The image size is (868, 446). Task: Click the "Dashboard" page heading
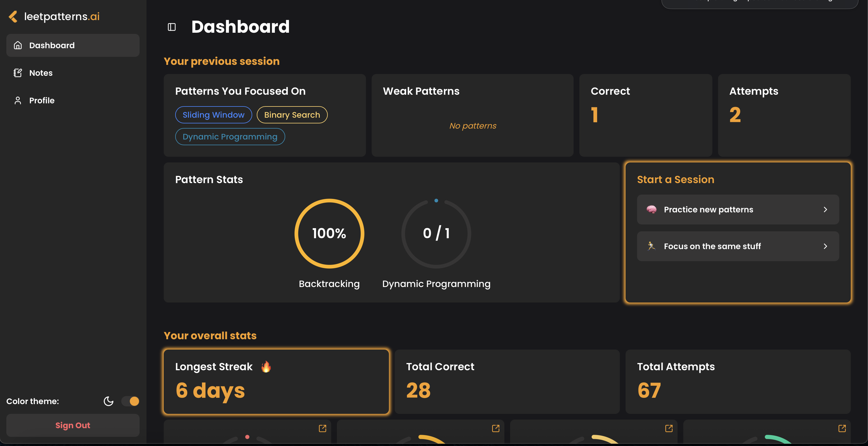pos(241,27)
